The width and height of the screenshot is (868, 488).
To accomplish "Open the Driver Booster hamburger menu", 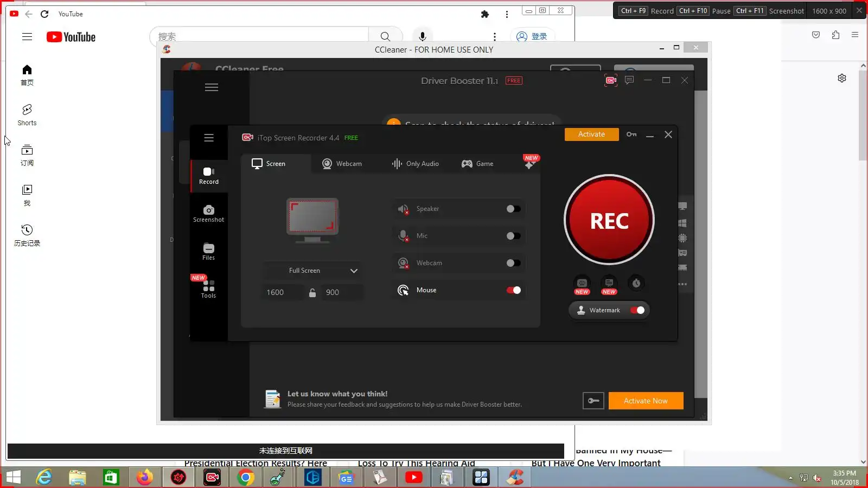I will tap(212, 87).
